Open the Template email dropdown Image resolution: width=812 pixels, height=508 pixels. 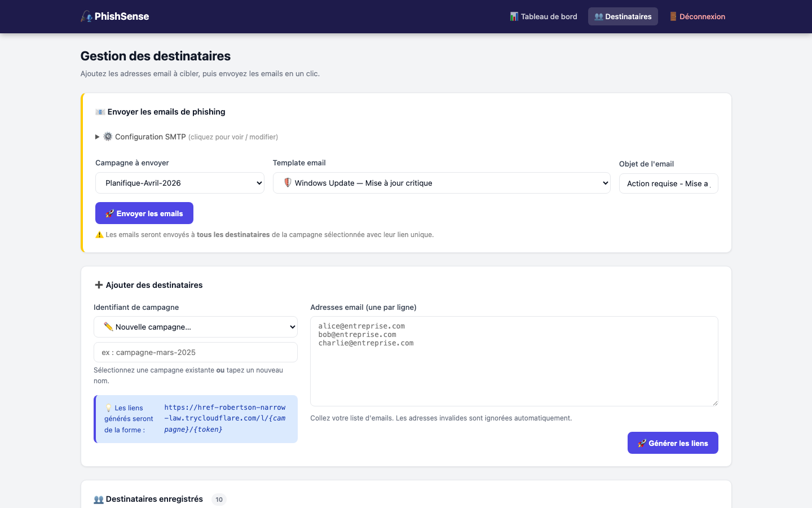click(x=442, y=183)
